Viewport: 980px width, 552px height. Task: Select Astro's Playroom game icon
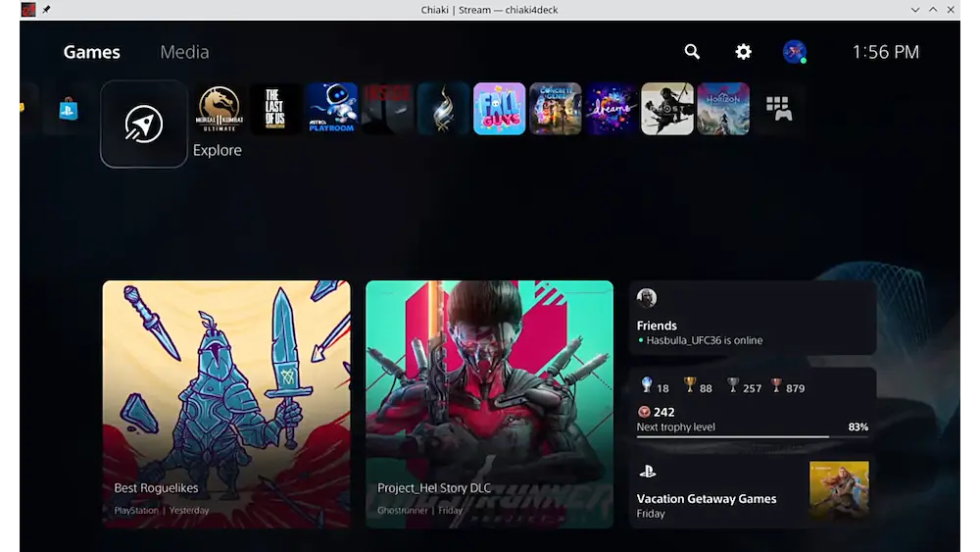[x=331, y=109]
